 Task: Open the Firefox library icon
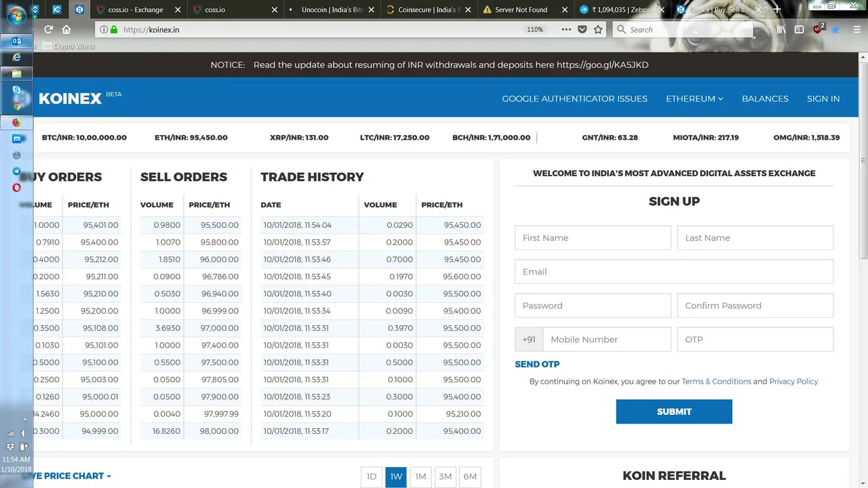coord(781,30)
